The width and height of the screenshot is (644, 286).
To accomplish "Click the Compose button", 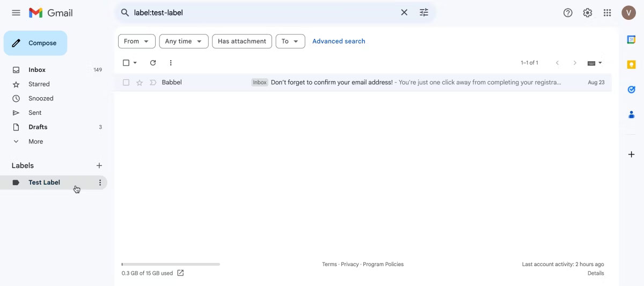I will 35,43.
